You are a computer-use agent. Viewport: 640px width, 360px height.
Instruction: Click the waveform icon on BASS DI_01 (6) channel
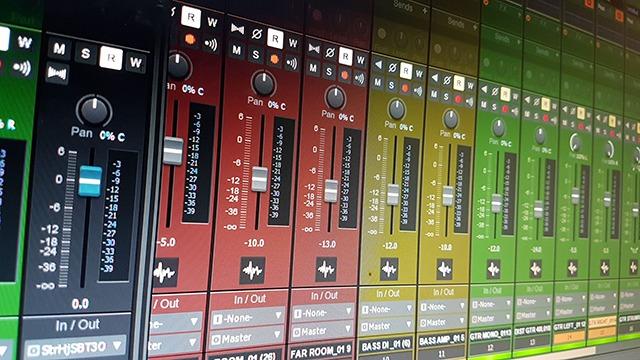click(389, 269)
